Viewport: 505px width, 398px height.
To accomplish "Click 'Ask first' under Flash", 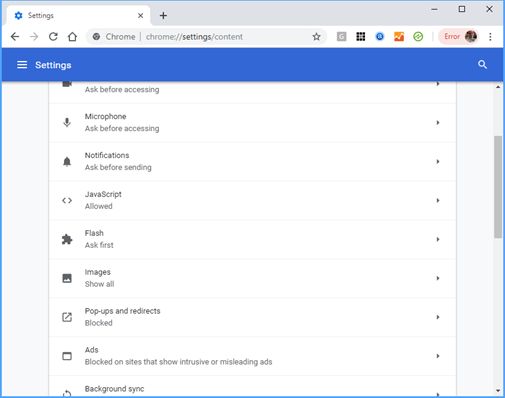I will [x=99, y=245].
